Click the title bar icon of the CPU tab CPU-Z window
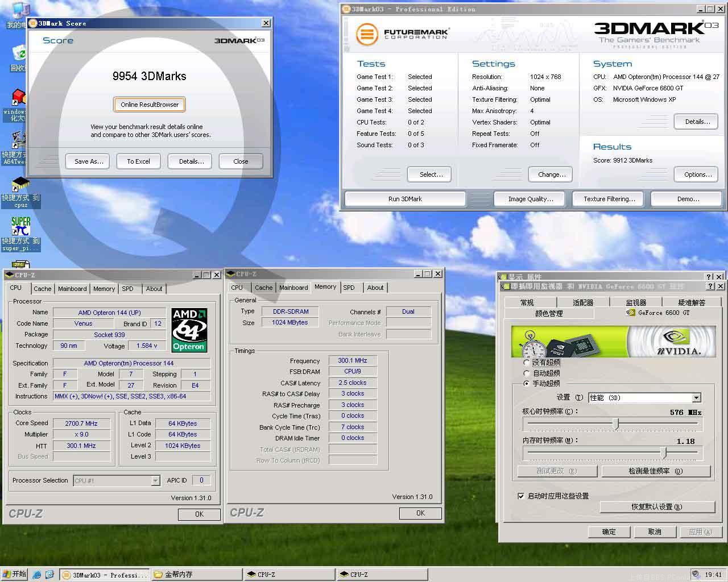Viewport: 728px width, 582px height. pyautogui.click(x=10, y=275)
